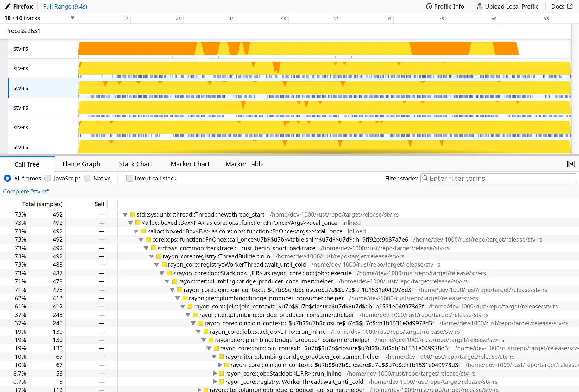Open the Marker Table tab

(244, 164)
